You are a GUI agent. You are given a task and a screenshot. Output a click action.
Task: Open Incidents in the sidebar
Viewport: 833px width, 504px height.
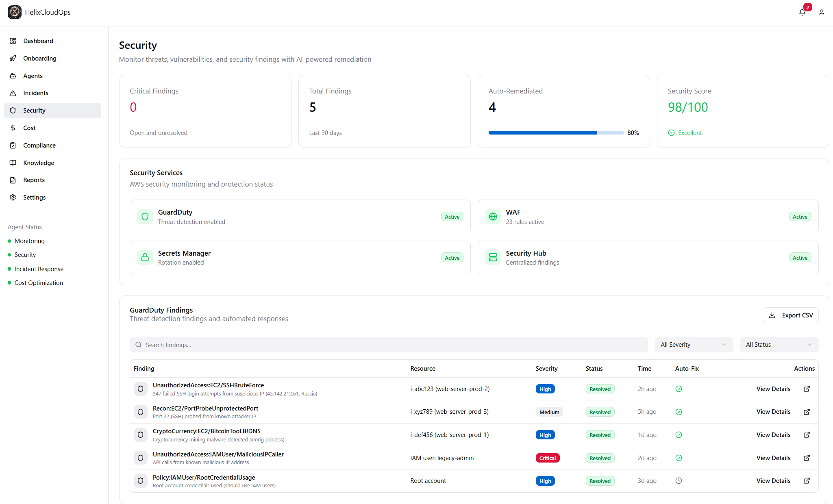tap(36, 93)
